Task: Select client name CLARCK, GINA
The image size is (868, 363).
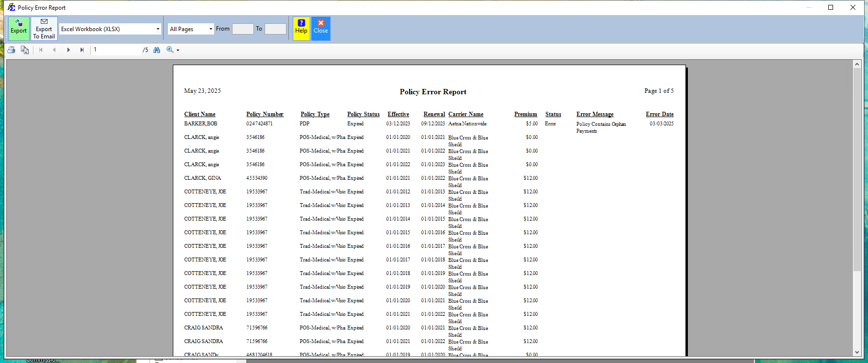Action: [202, 178]
